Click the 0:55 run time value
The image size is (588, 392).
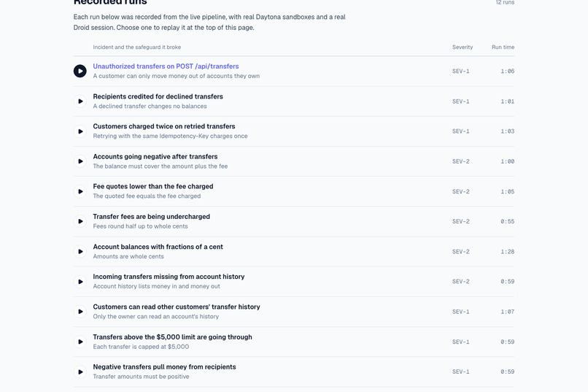(507, 222)
